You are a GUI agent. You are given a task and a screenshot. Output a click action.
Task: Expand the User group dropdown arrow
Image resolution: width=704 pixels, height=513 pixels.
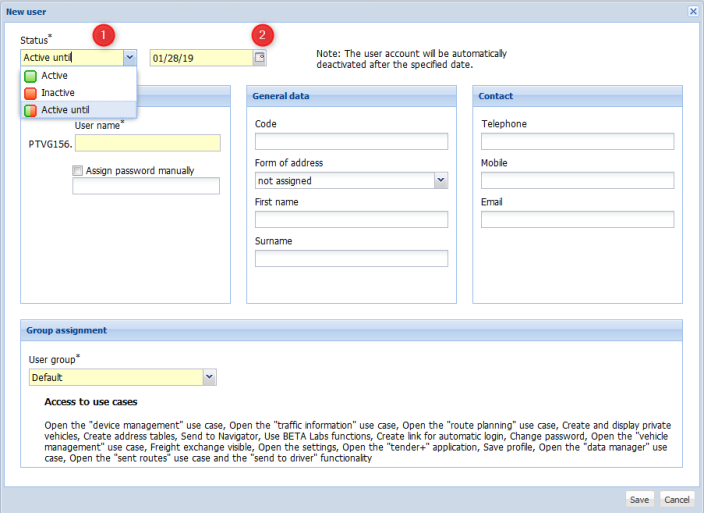click(x=210, y=377)
